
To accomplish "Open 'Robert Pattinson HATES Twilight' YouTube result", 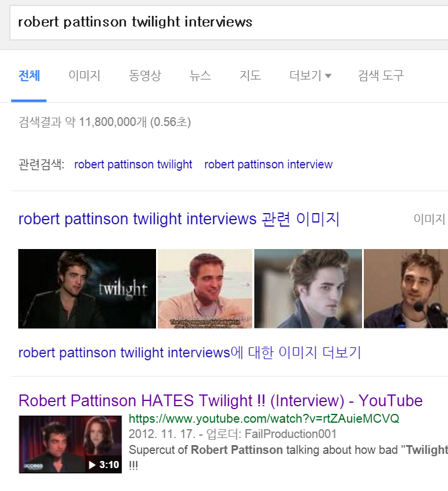I will click(x=220, y=401).
